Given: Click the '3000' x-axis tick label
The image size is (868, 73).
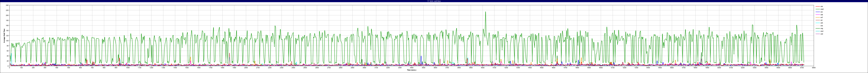Looking at the screenshot, I should pos(364,68).
